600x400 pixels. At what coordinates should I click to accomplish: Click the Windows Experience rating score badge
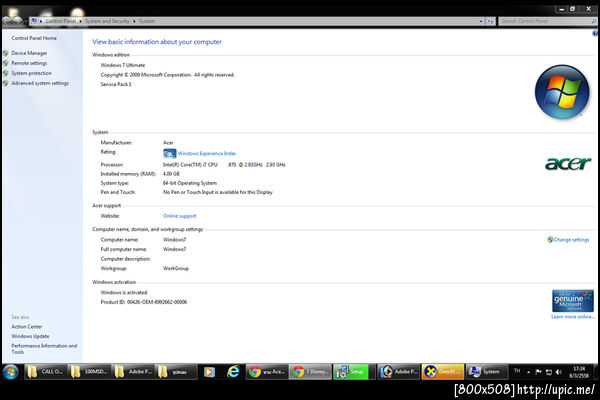(x=170, y=153)
